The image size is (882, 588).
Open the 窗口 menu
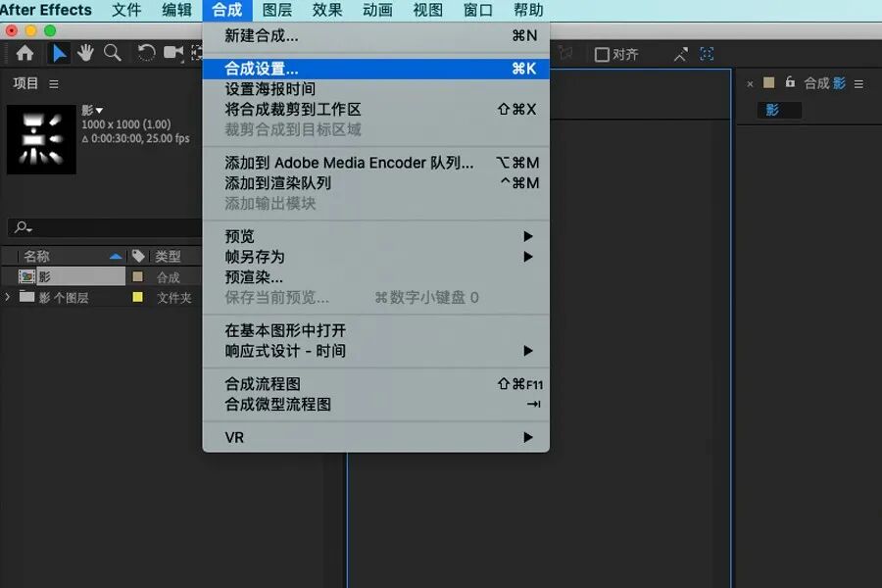pos(478,10)
